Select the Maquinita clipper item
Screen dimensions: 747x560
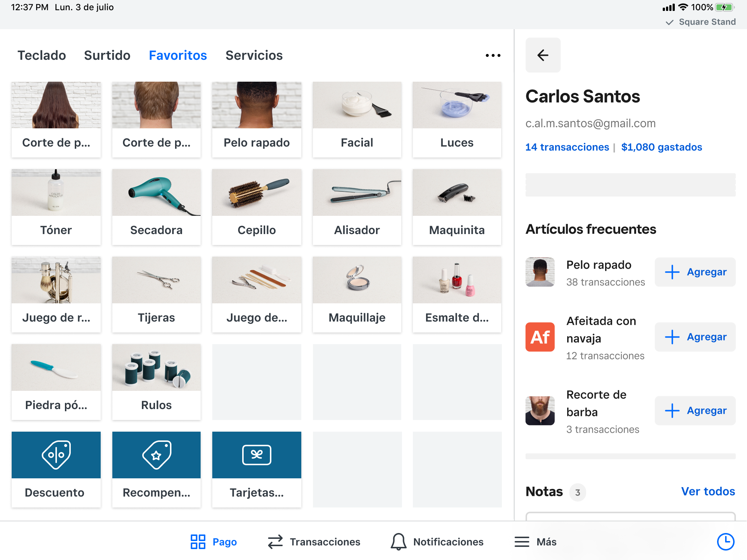457,207
